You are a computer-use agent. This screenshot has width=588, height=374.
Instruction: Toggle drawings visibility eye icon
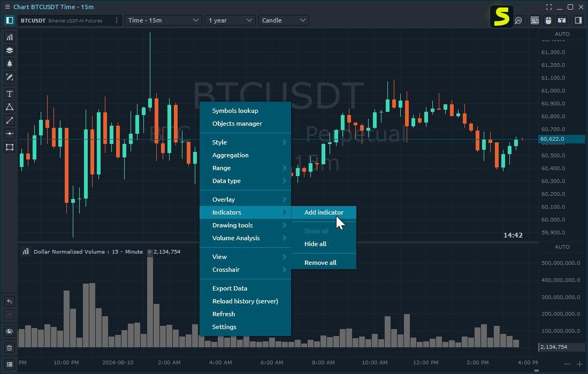10,331
